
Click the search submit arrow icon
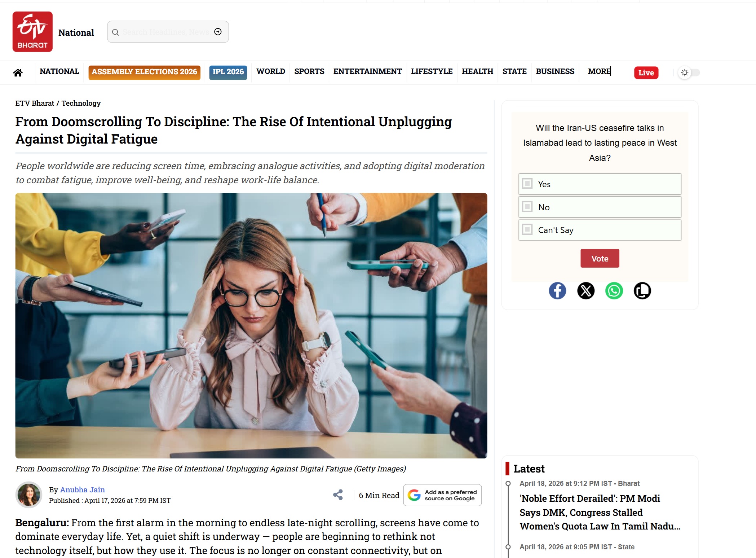pyautogui.click(x=218, y=32)
